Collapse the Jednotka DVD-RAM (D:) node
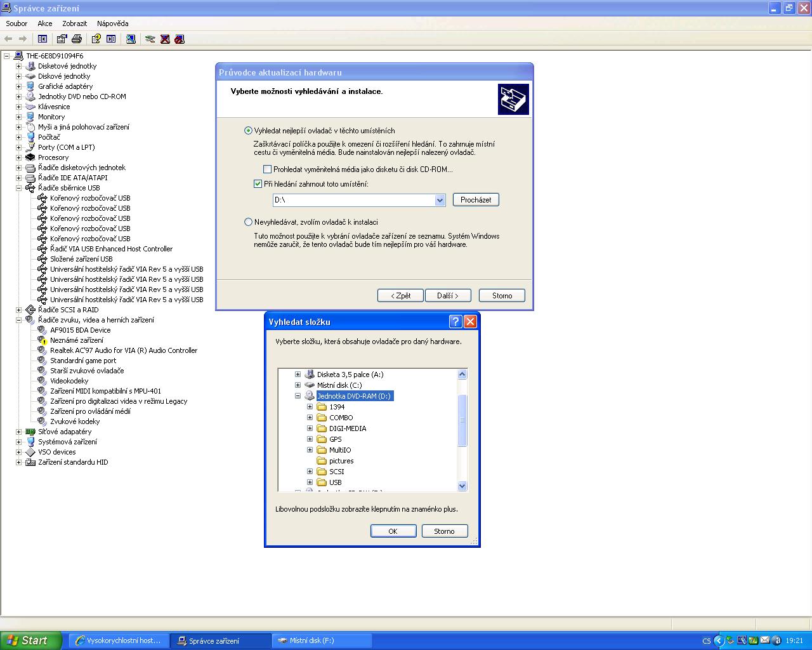The height and width of the screenshot is (650, 812). (298, 396)
